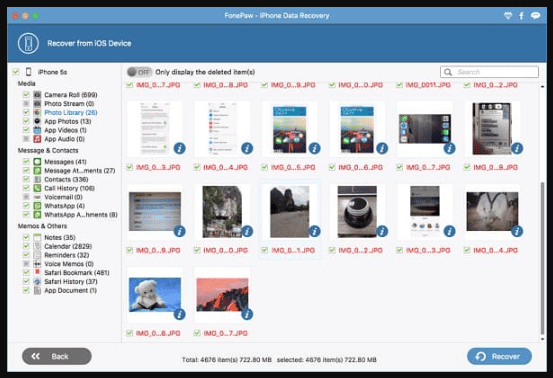Select Photo Library (26) category

coord(71,112)
